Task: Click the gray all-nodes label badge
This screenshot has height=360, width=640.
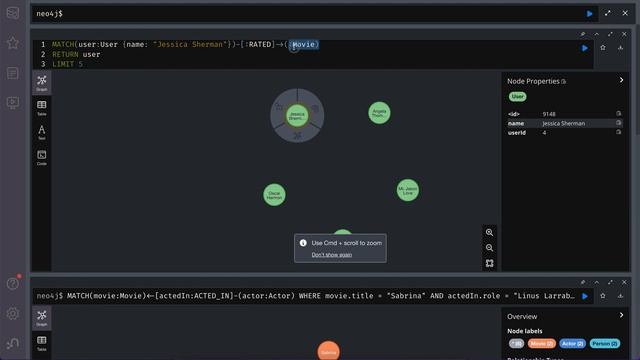Action: point(516,344)
